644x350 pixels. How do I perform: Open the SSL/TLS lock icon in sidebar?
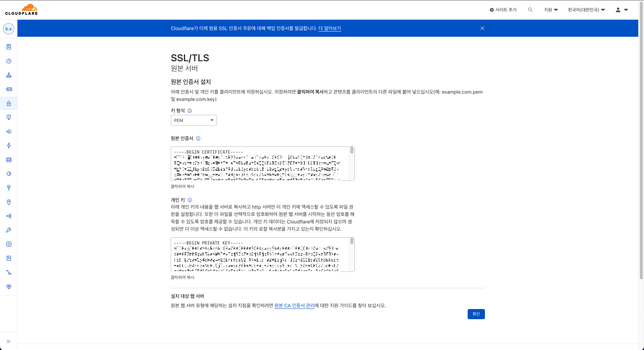click(x=9, y=103)
